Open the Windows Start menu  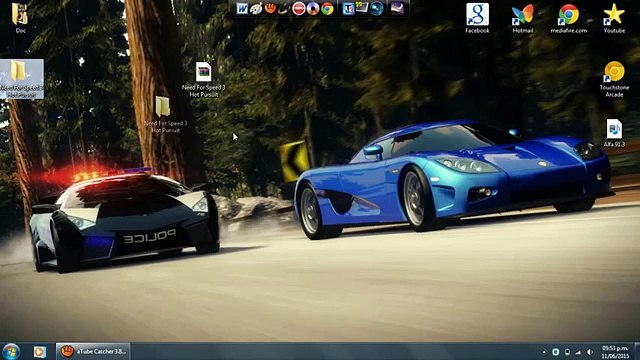pyautogui.click(x=11, y=351)
